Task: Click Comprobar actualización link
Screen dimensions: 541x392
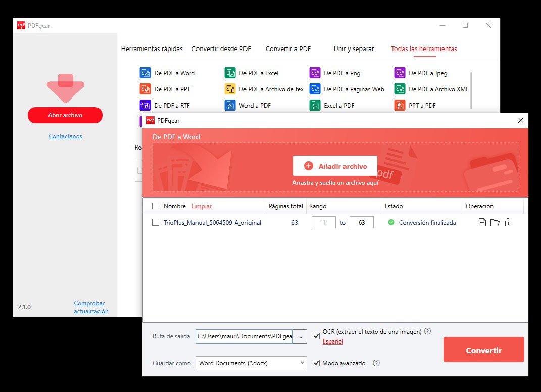Action: click(91, 307)
